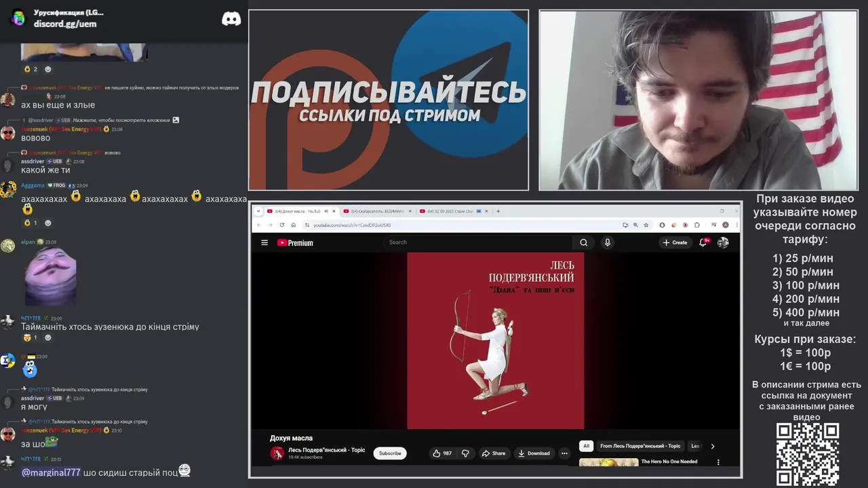This screenshot has width=868, height=488.
Task: Mute the Дохуя масла tab audio icon
Action: point(325,211)
